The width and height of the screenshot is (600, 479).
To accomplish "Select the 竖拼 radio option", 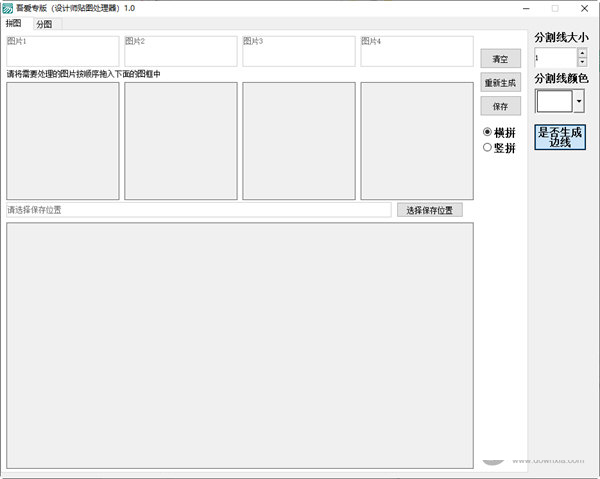I will click(488, 148).
